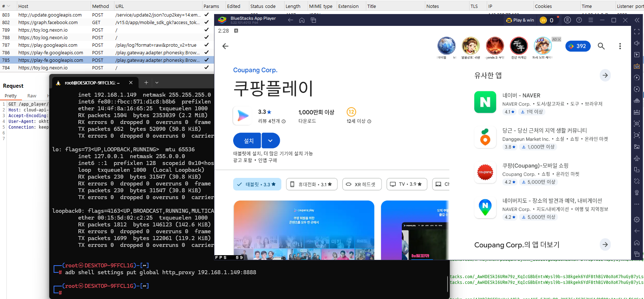Select request row 803 update.googleapis.com

(x=50, y=15)
